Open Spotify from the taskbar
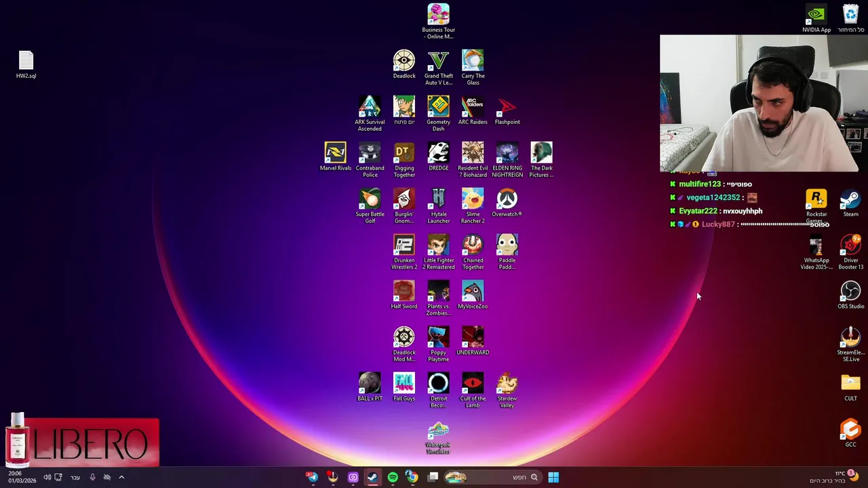868x488 pixels. pos(393,477)
